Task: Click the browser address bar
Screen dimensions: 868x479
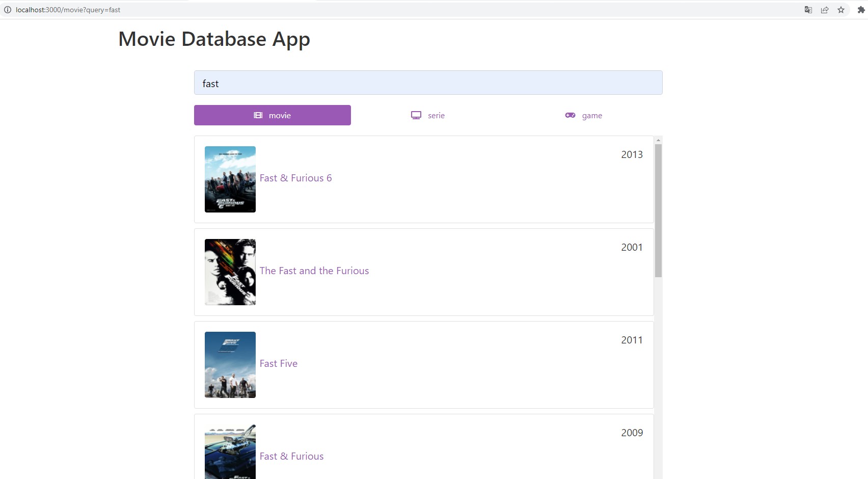Action: (204, 10)
